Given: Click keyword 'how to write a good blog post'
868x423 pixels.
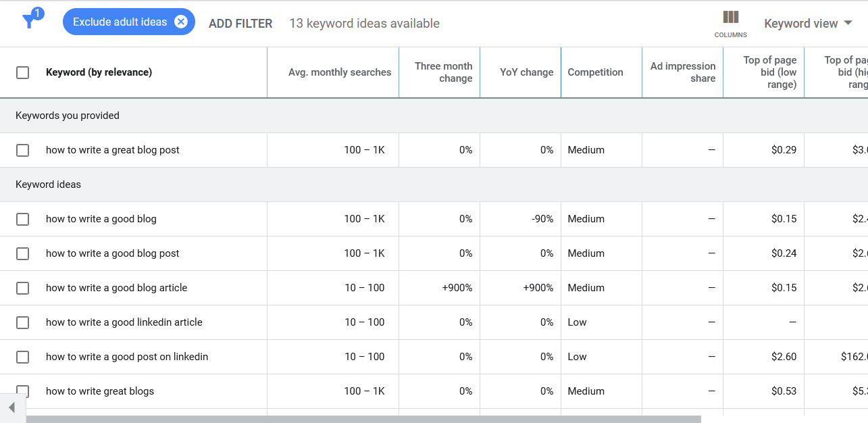Looking at the screenshot, I should pyautogui.click(x=113, y=253).
